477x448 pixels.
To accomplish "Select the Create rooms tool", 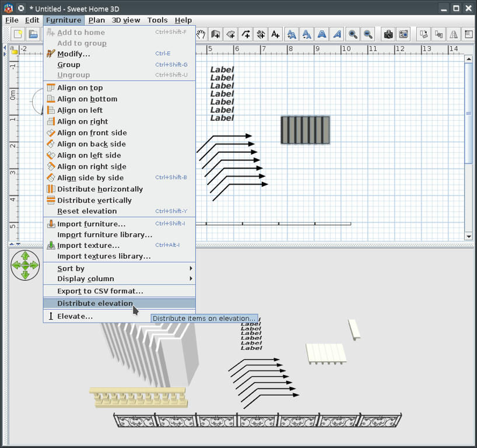I will click(x=230, y=34).
